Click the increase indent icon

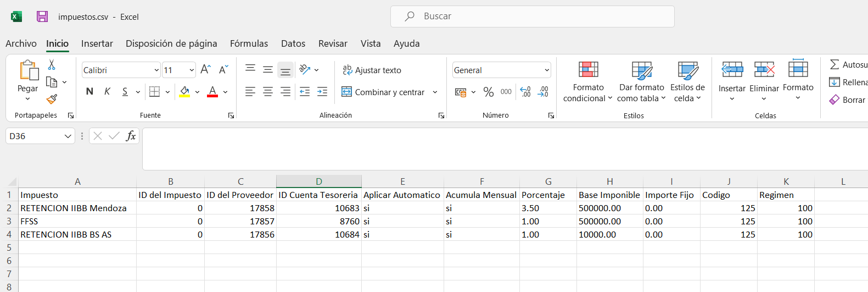tap(322, 92)
